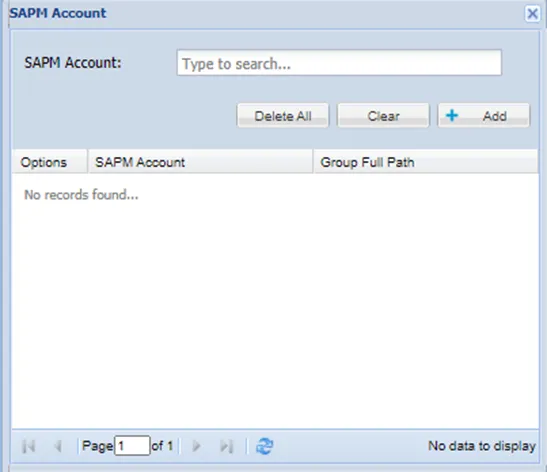
Task: Click the 'of 1' page count text
Action: 162,446
